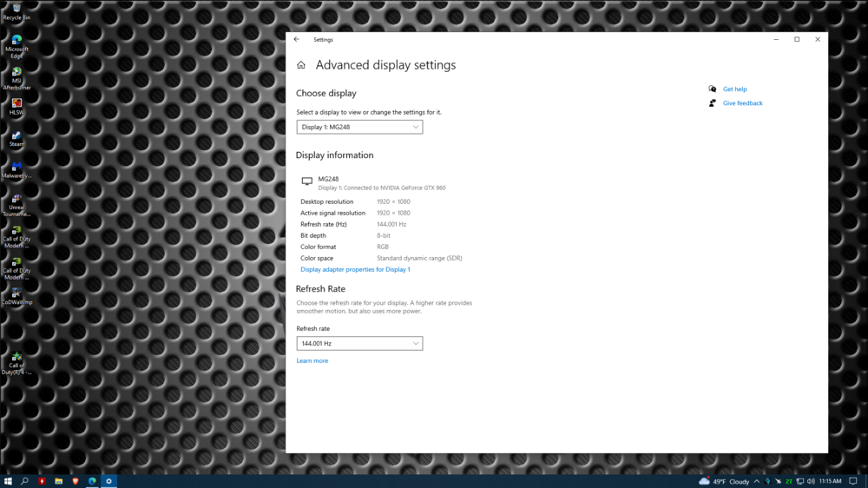Click the green 27 temperature tray icon
The height and width of the screenshot is (488, 868).
click(789, 481)
